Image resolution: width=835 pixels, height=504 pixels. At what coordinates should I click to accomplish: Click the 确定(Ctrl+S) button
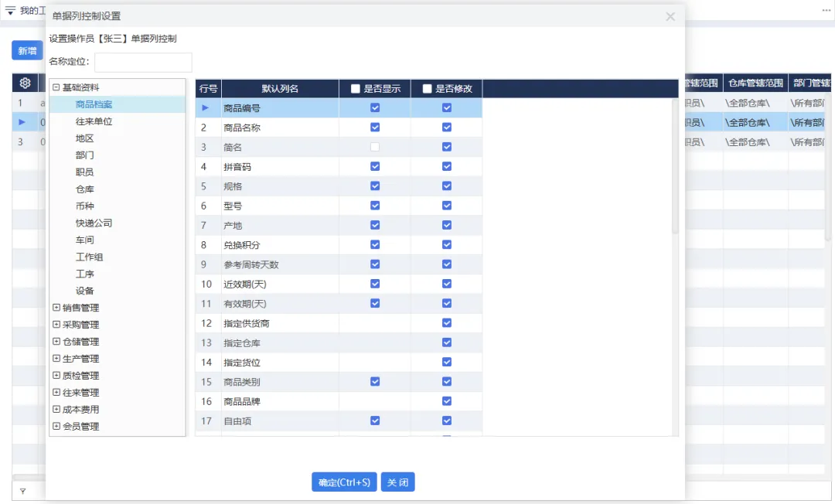tap(344, 482)
